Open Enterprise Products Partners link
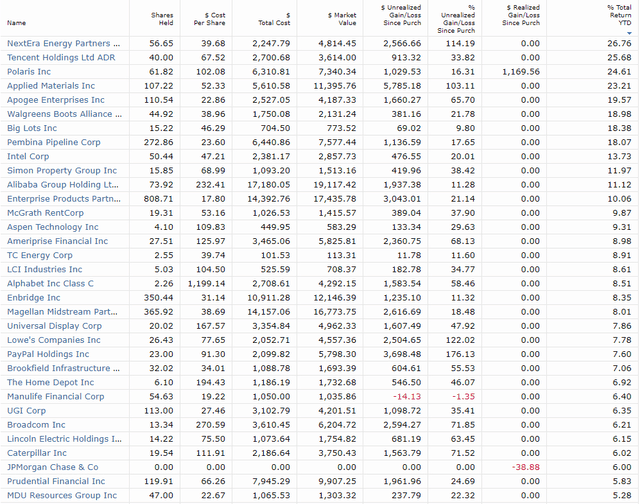The image size is (640, 504). (64, 199)
